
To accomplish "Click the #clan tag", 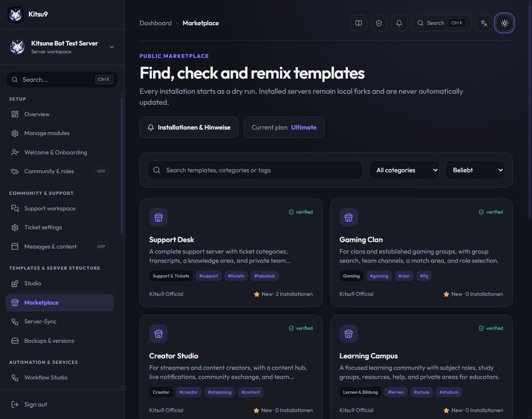I will [404, 276].
